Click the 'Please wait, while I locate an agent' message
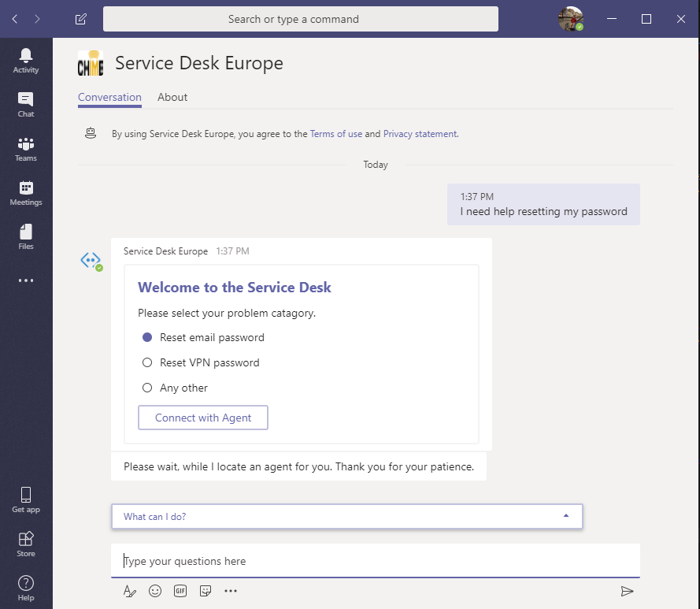700x609 pixels. click(298, 466)
